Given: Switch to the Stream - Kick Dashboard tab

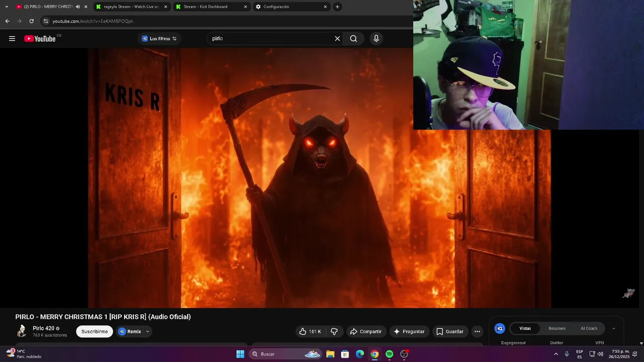Looking at the screenshot, I should pos(211,7).
